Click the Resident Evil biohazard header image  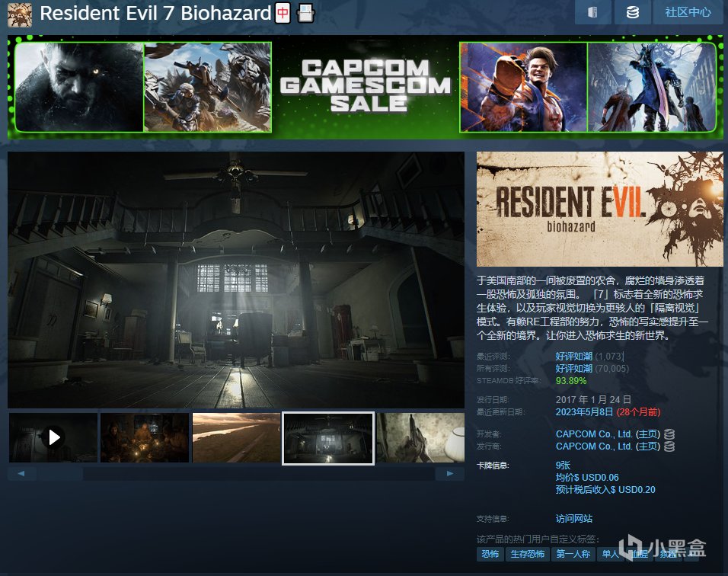(x=600, y=209)
